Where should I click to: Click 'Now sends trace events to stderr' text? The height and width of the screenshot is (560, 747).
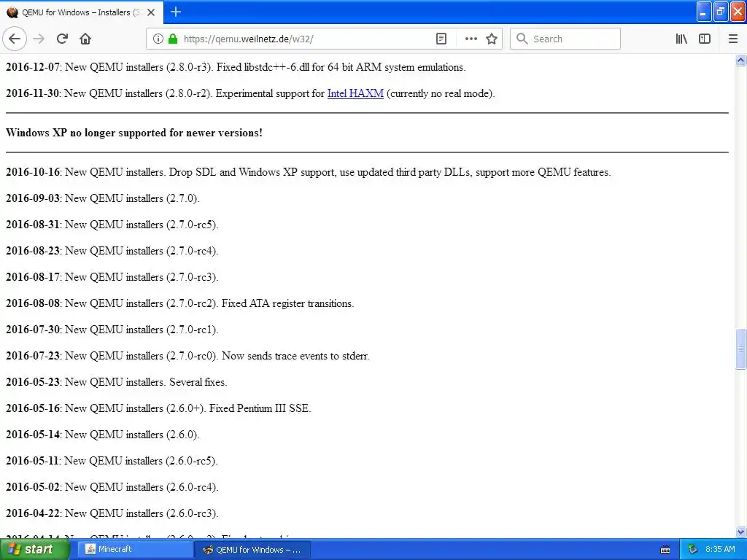pos(295,356)
